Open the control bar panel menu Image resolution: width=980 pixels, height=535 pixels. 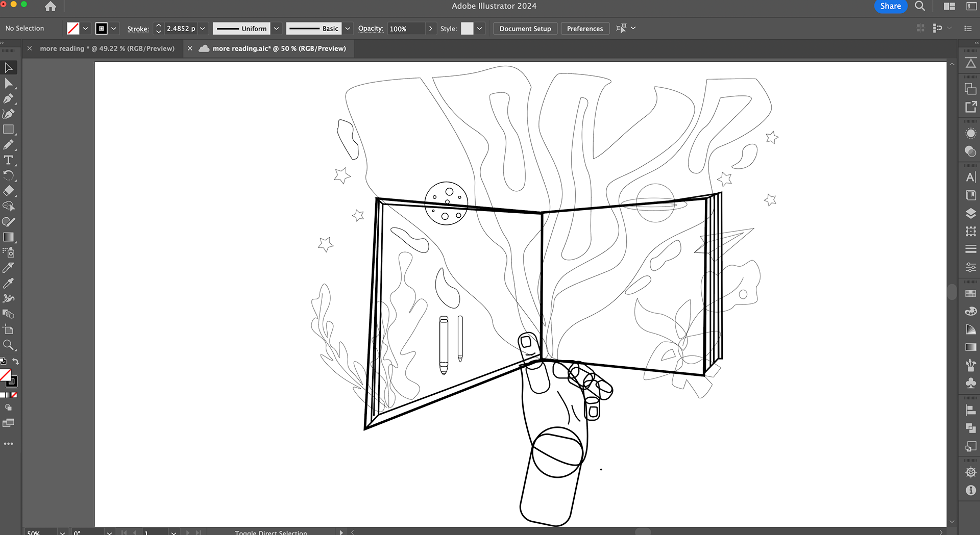[968, 29]
